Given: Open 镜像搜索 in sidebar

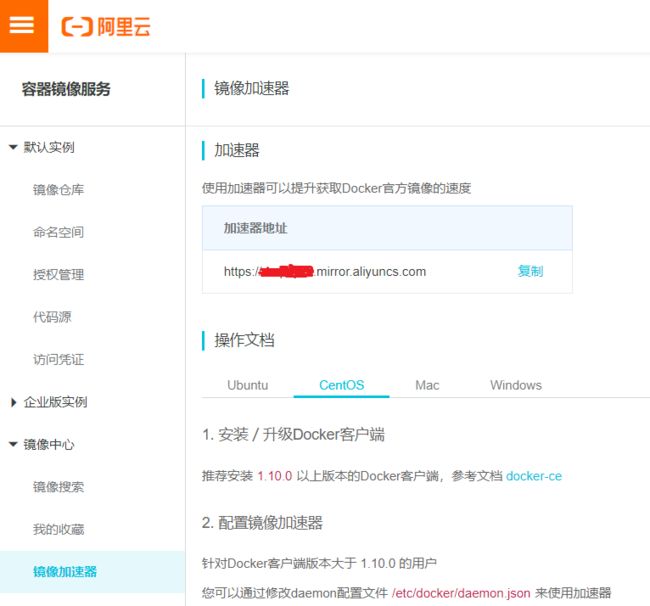Looking at the screenshot, I should (x=58, y=487).
